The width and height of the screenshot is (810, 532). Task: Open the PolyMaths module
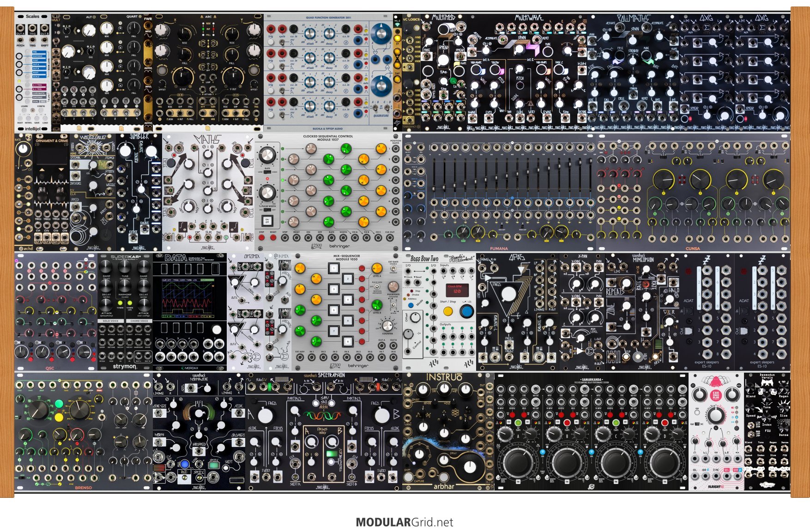pyautogui.click(x=633, y=73)
